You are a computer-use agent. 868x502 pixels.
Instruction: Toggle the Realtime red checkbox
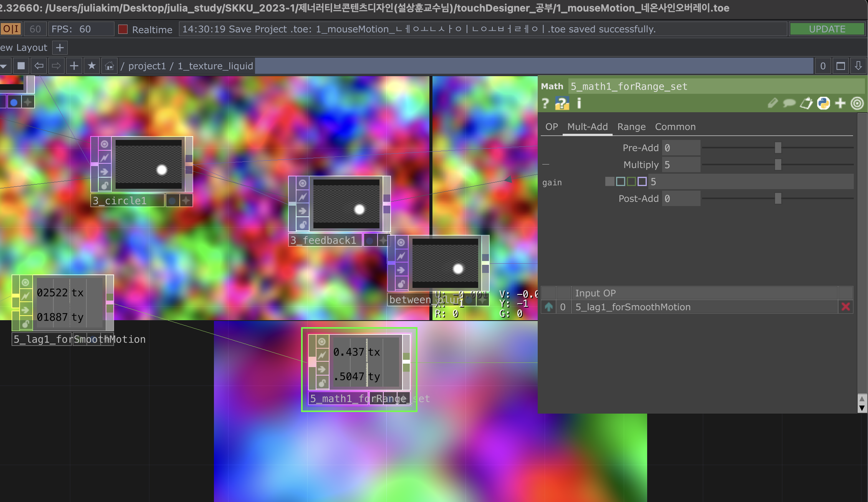pos(123,29)
